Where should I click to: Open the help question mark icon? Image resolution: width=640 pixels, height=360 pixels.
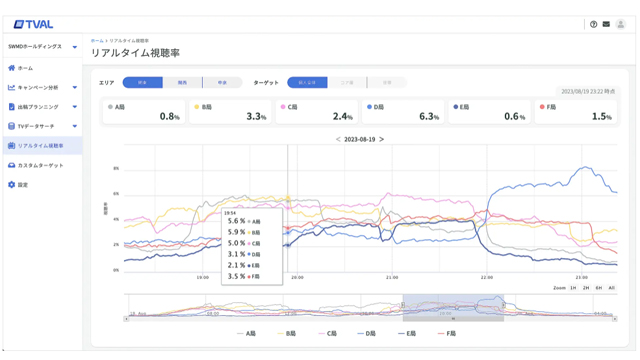(593, 24)
